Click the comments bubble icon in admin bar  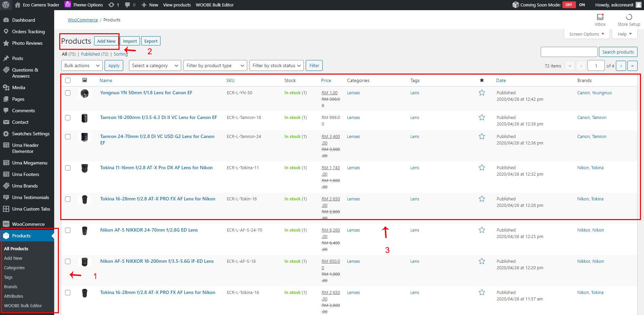pos(128,5)
